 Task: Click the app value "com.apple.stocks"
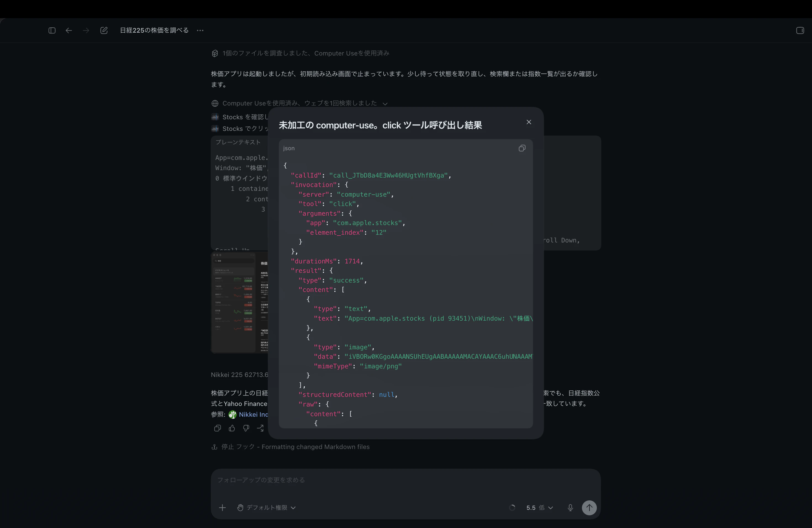click(367, 223)
